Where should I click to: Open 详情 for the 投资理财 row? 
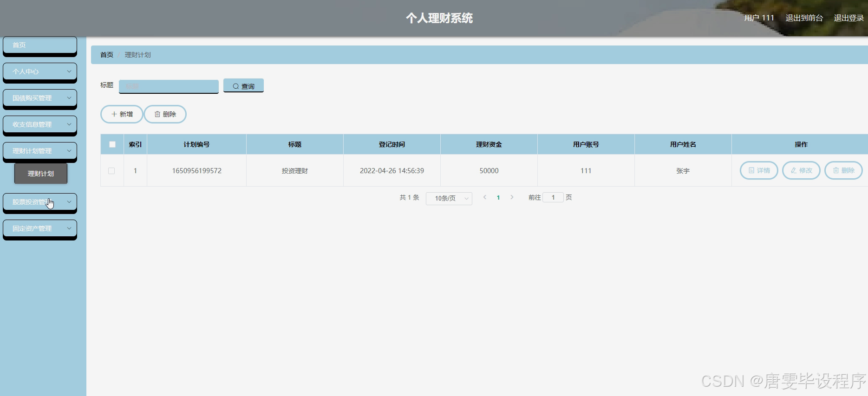[x=759, y=170]
